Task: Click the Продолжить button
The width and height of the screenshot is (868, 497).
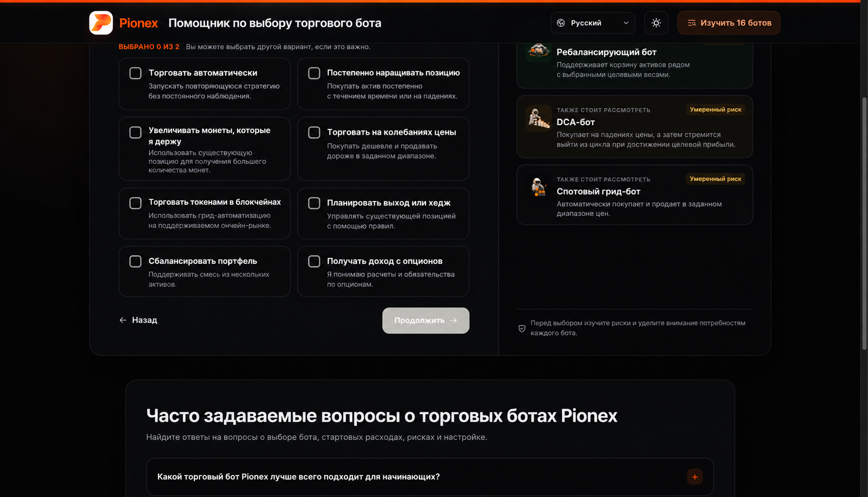Action: pos(426,321)
